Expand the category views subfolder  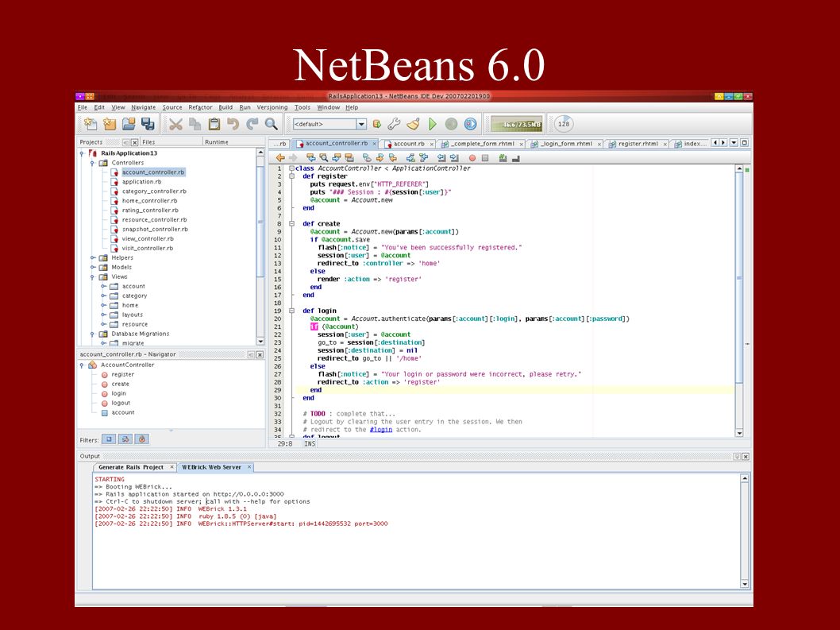tap(103, 296)
